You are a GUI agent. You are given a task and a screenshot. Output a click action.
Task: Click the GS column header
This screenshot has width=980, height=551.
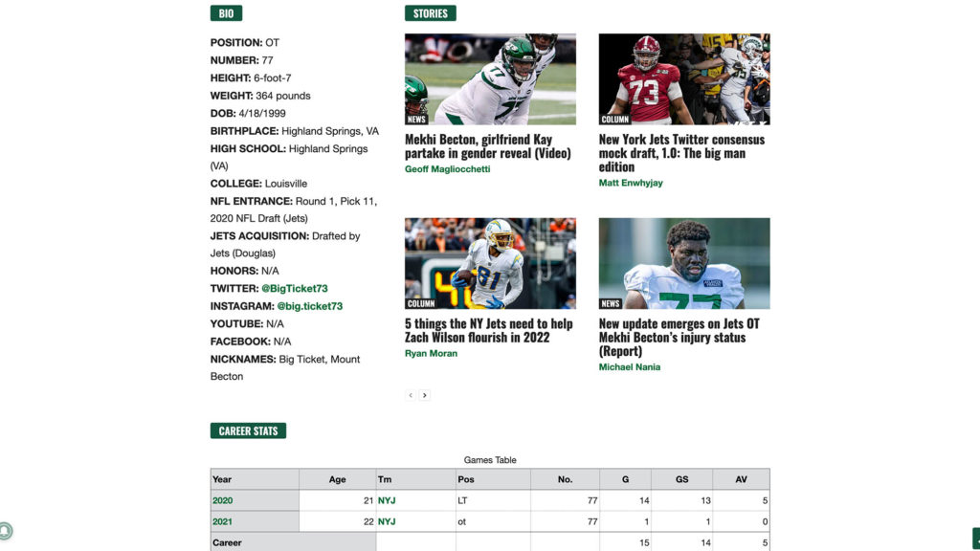(681, 479)
